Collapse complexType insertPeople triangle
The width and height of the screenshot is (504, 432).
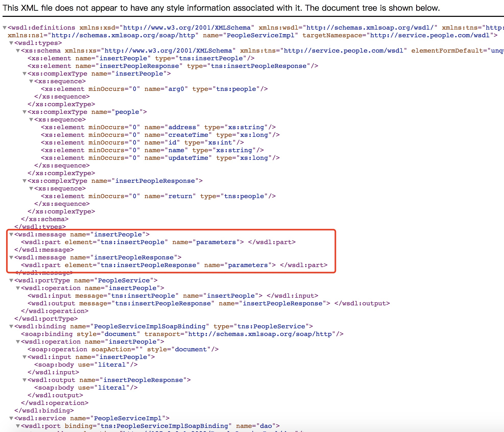tap(25, 74)
